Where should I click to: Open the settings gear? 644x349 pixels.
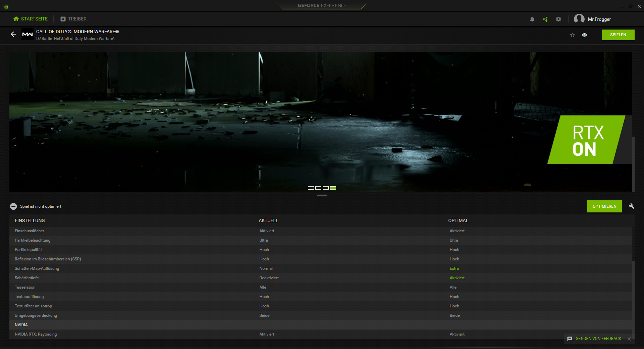coord(558,19)
